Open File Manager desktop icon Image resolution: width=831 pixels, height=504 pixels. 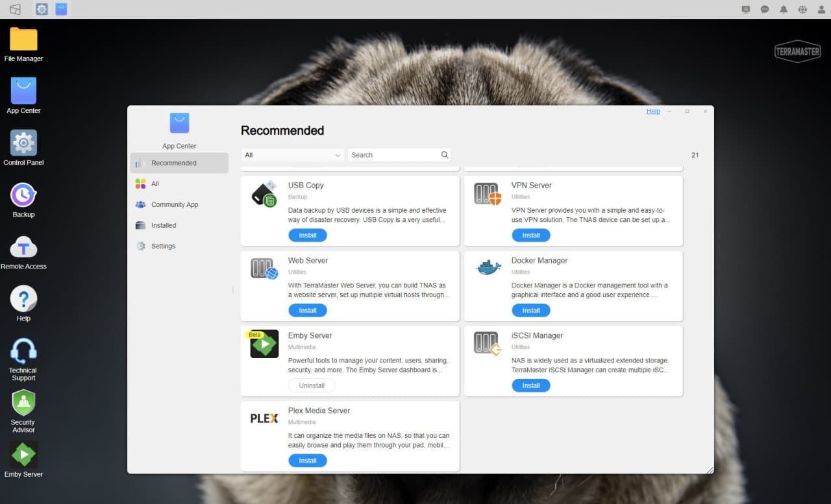pos(23,40)
